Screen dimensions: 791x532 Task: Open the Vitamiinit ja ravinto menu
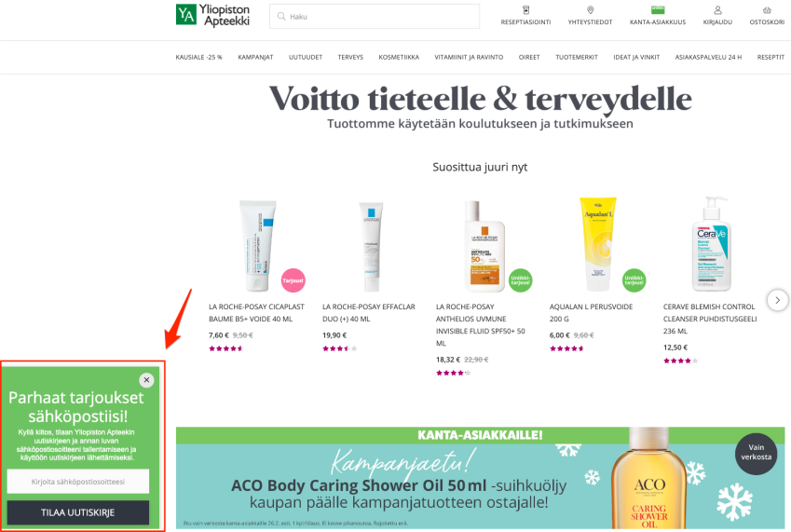tap(469, 57)
